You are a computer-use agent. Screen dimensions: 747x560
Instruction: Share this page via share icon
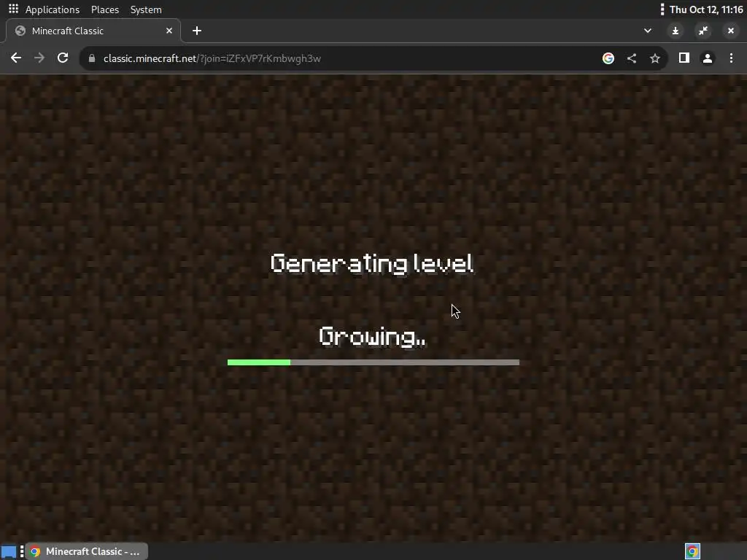point(632,58)
